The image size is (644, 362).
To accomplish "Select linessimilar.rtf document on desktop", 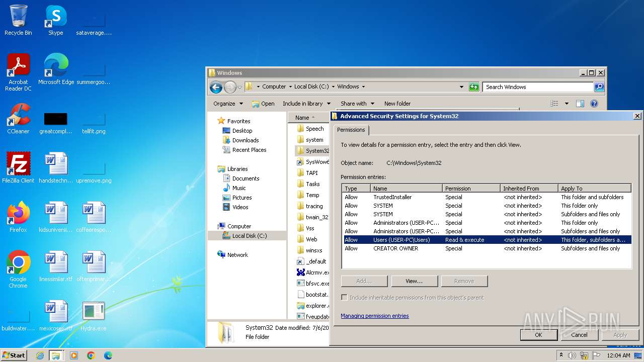I will (x=56, y=266).
